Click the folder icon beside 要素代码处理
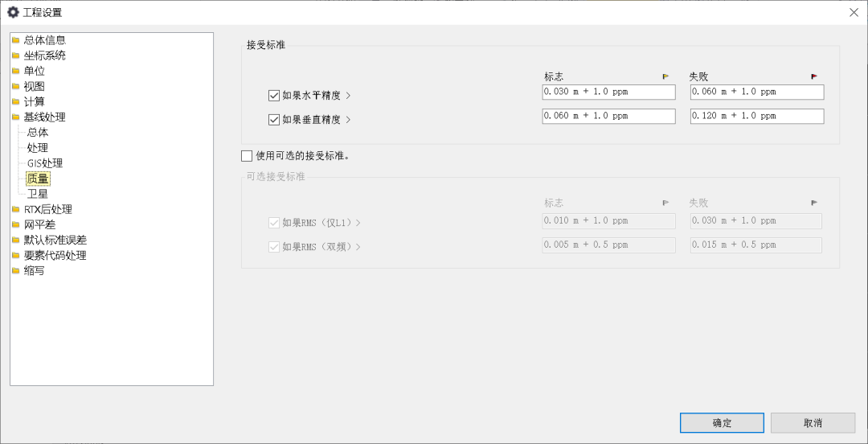This screenshot has width=868, height=444. pyautogui.click(x=16, y=256)
